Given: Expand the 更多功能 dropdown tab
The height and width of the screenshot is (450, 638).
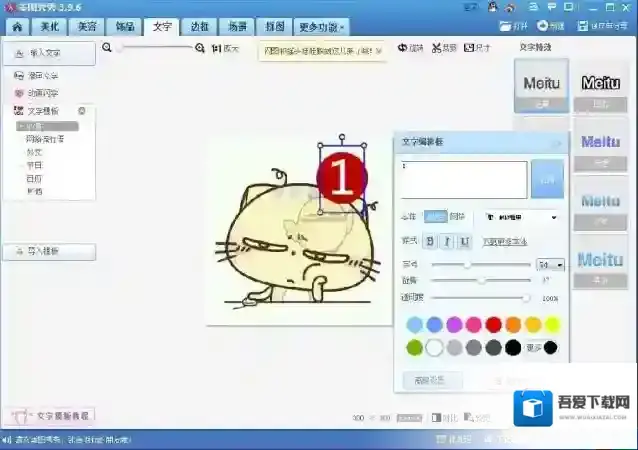Looking at the screenshot, I should pyautogui.click(x=321, y=27).
